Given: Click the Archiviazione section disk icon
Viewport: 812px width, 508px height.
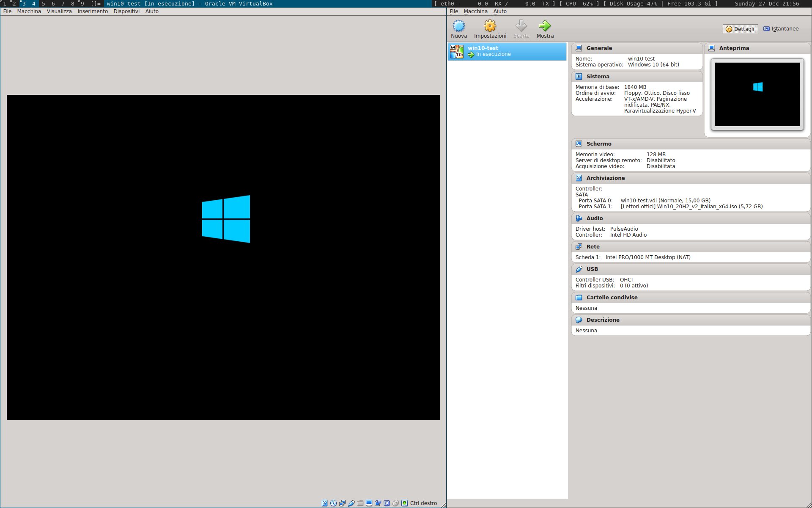Looking at the screenshot, I should click(x=579, y=178).
